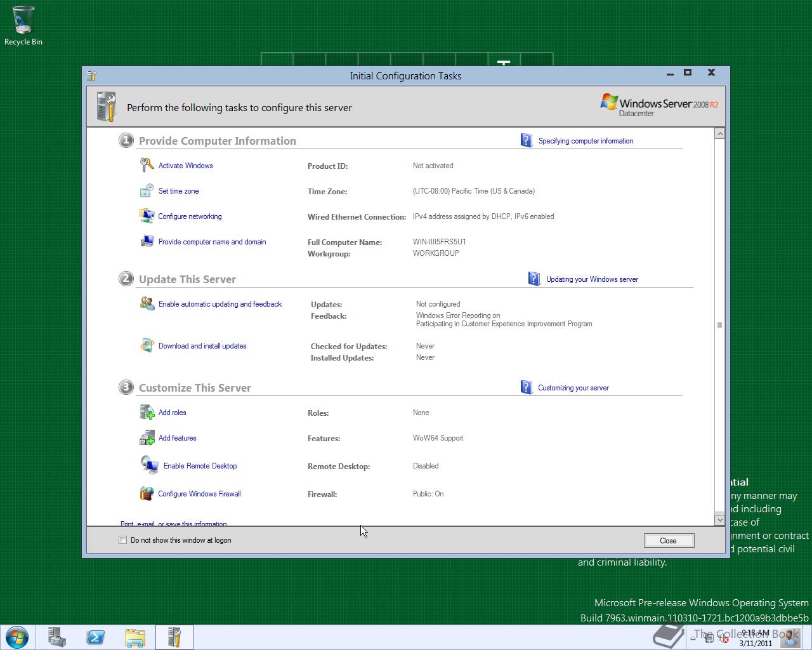Screen dimensions: 812x650
Task: Click the automatic updating and feedback icon
Action: pos(147,303)
